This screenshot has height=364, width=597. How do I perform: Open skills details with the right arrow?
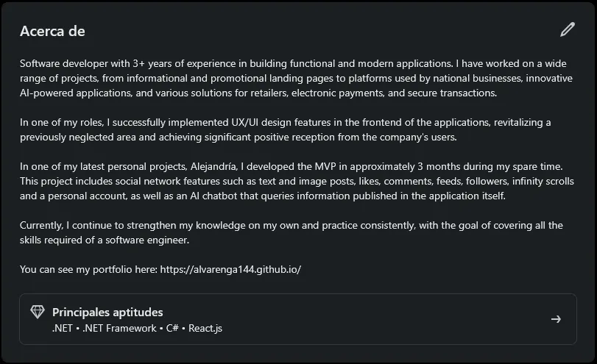tap(556, 319)
